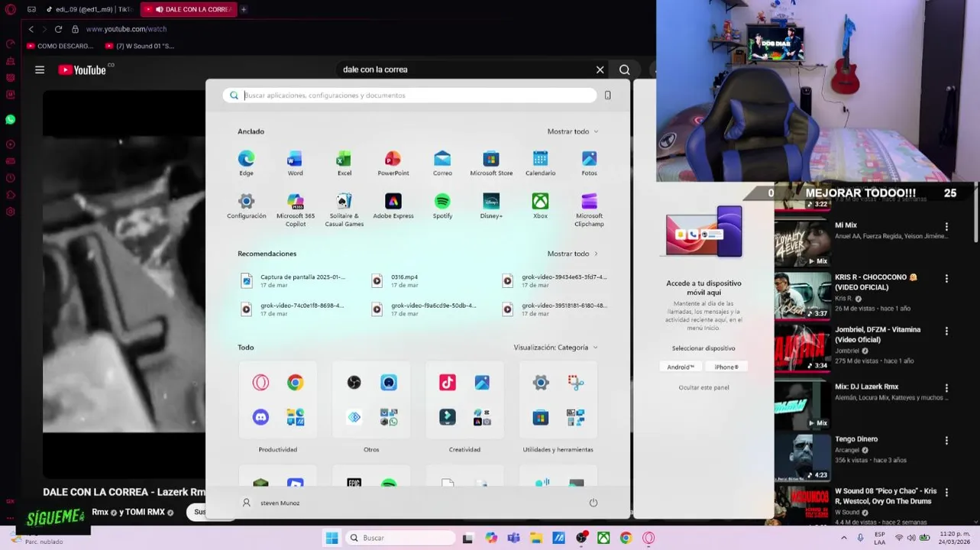This screenshot has width=980, height=550.
Task: Go to YouTube home logo
Action: pyautogui.click(x=82, y=70)
